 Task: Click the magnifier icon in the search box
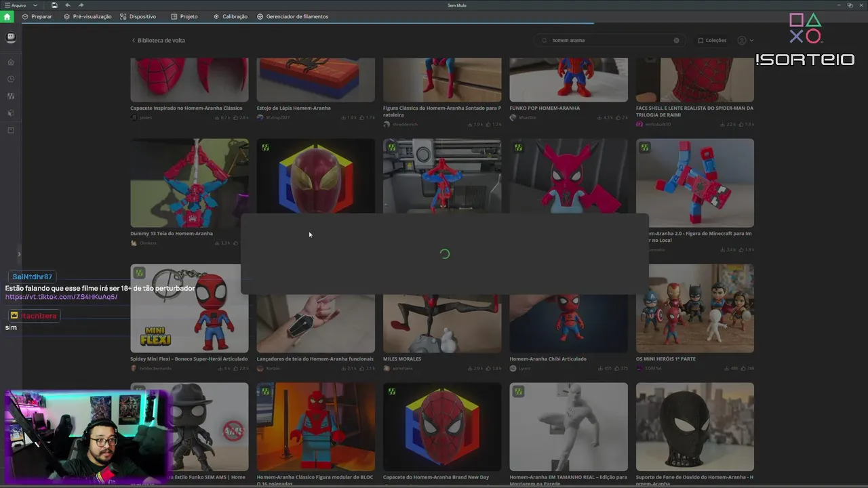pyautogui.click(x=544, y=40)
